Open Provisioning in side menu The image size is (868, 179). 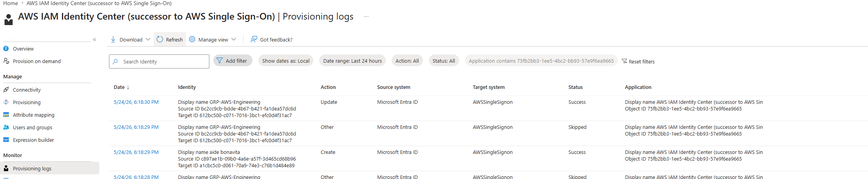(27, 103)
